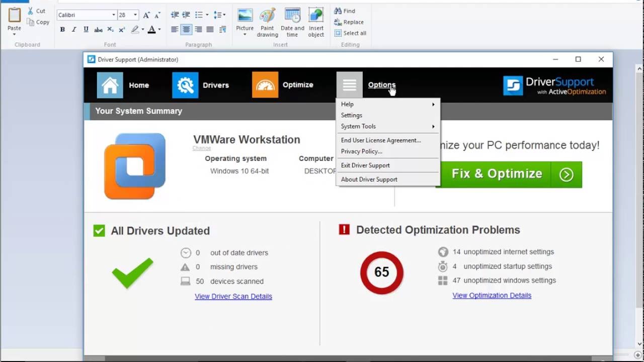
Task: Choose Settings from the Options menu
Action: pos(388,115)
